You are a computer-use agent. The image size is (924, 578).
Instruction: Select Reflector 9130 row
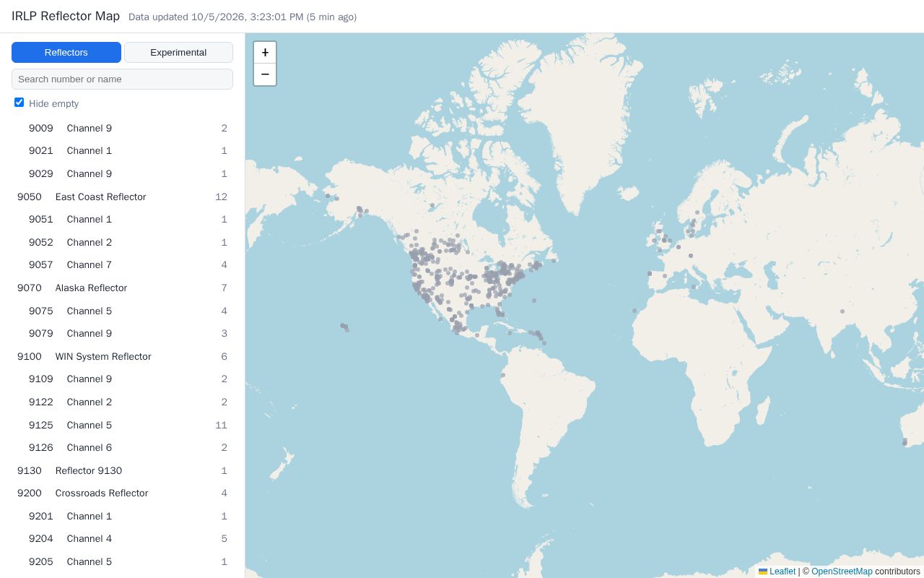click(x=122, y=470)
